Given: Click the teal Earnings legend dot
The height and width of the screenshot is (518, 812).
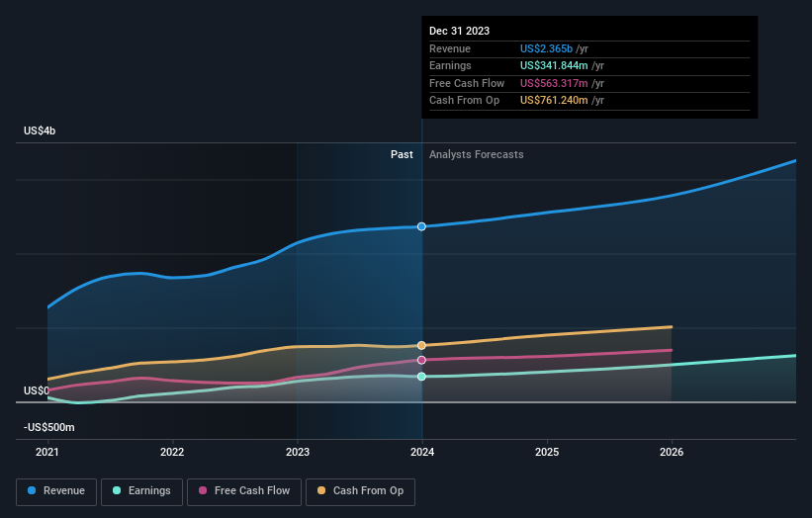Looking at the screenshot, I should (x=117, y=490).
